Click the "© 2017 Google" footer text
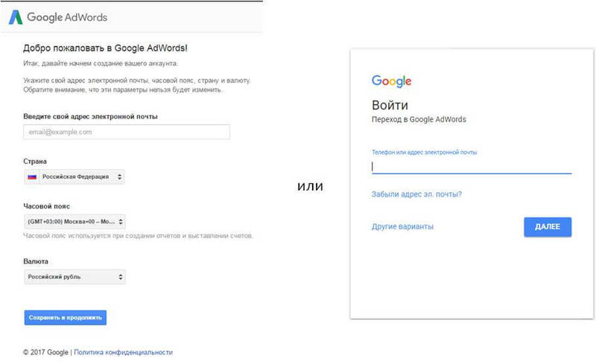The height and width of the screenshot is (364, 596). (x=45, y=352)
